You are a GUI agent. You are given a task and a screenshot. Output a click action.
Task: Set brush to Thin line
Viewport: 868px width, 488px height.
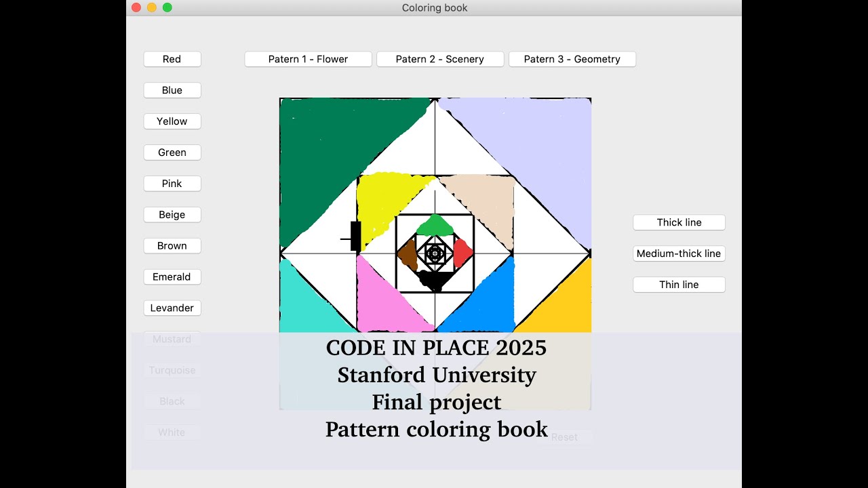point(679,285)
